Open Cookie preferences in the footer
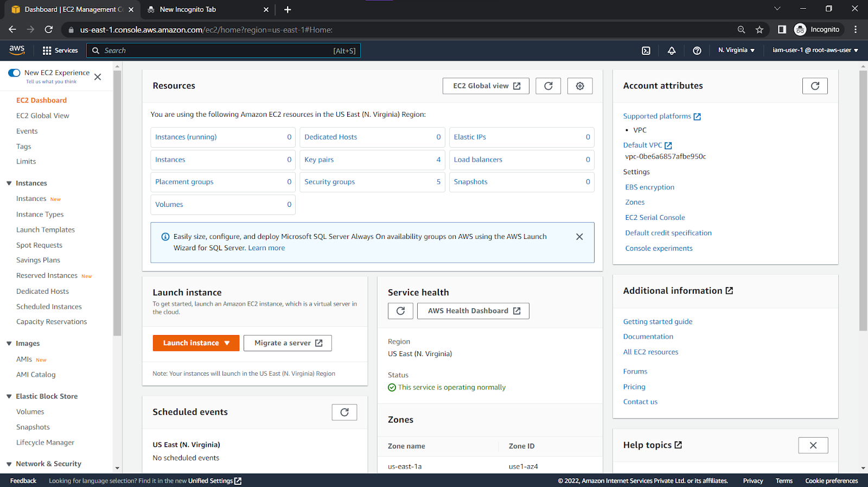 tap(832, 481)
